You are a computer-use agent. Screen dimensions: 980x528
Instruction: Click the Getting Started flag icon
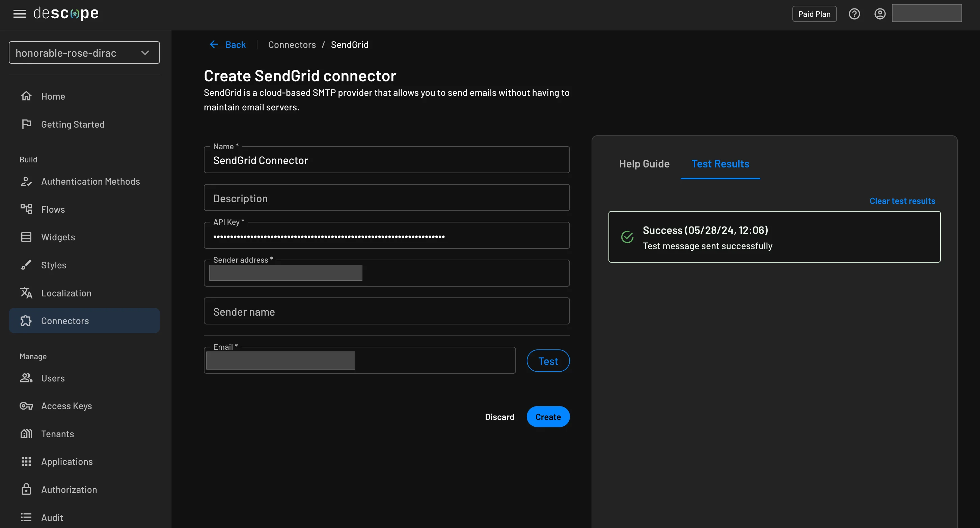point(26,124)
